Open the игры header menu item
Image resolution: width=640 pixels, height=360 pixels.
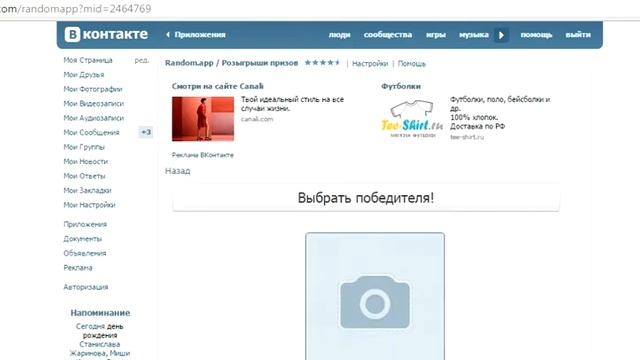pyautogui.click(x=436, y=35)
